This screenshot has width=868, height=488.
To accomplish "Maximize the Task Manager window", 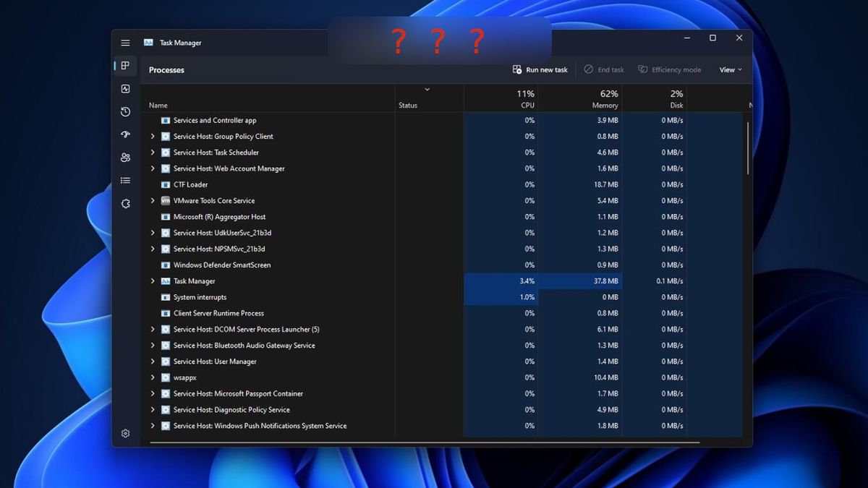I will [712, 38].
